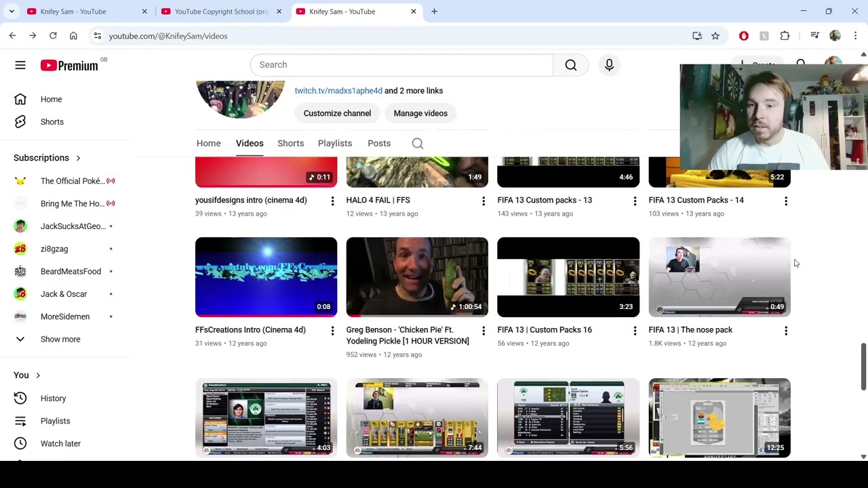Switch to the channel Home tab

[x=209, y=144]
